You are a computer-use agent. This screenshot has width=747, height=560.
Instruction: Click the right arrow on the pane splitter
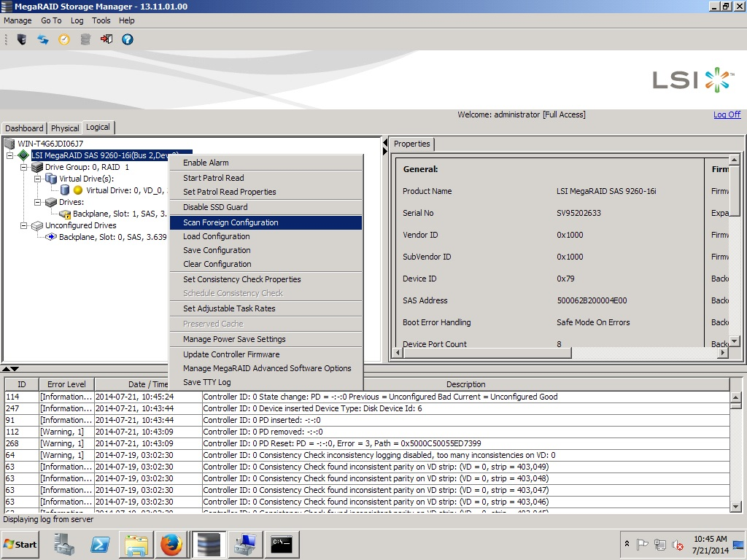point(385,151)
